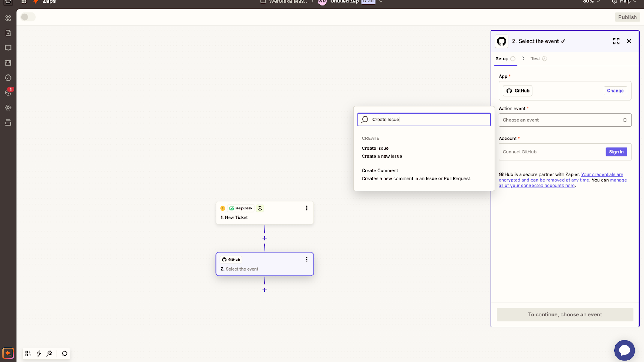The width and height of the screenshot is (644, 362).
Task: Open the settings gear in the left sidebar
Action: (8, 108)
